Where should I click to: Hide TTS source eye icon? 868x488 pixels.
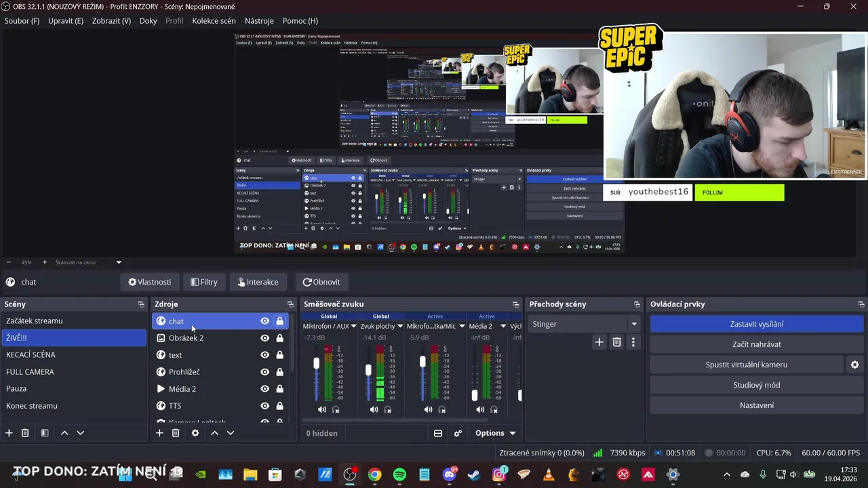pyautogui.click(x=264, y=406)
